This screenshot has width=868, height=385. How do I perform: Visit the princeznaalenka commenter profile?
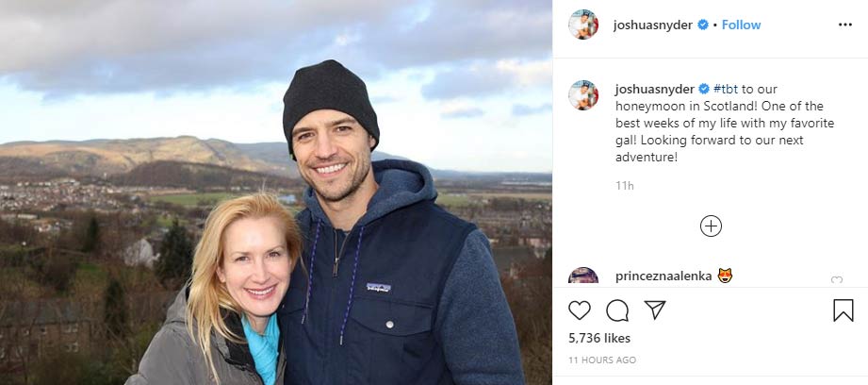click(663, 276)
